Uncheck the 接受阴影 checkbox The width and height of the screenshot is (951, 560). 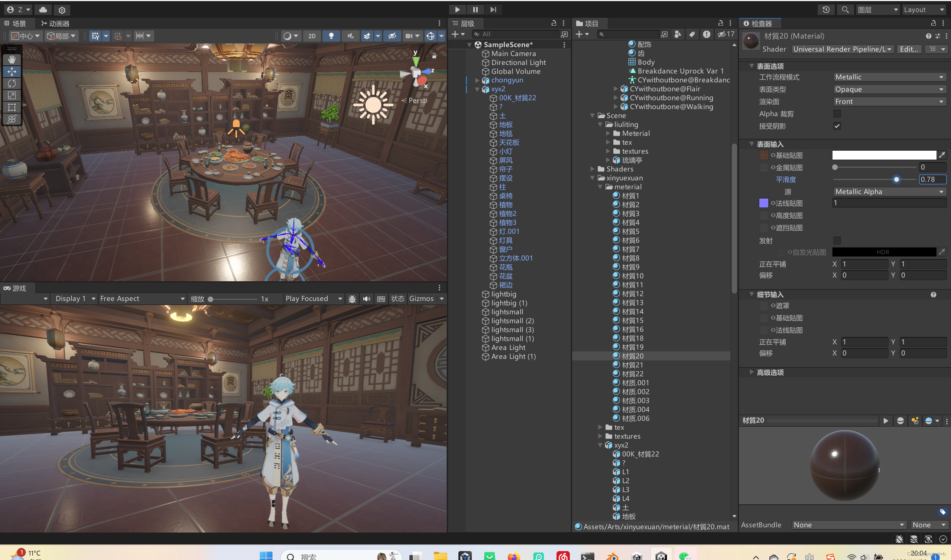pos(837,126)
